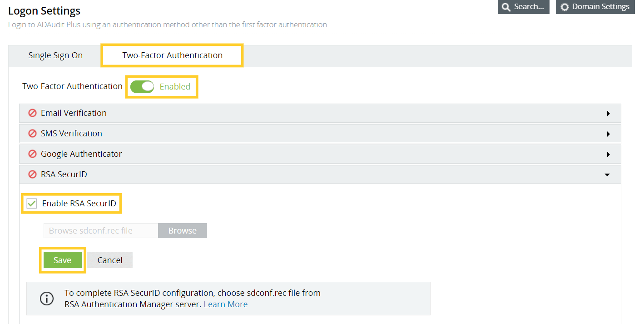The image size is (644, 324).
Task: Click the Browse sdconf.rec file input field
Action: tap(100, 230)
